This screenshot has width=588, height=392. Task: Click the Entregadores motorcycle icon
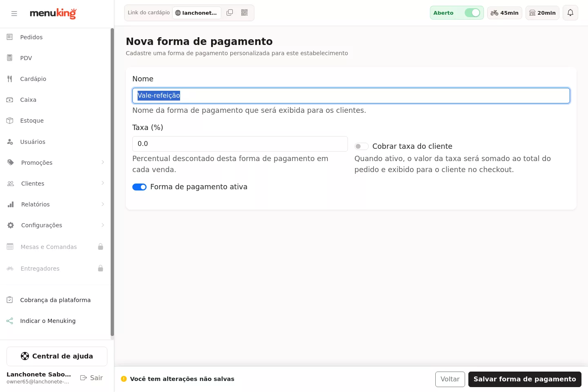[10, 269]
